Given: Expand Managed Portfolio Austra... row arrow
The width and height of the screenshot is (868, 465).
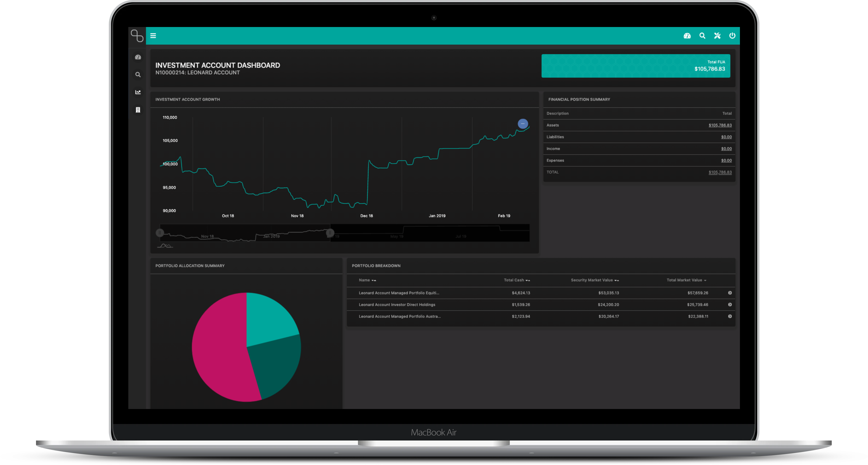Looking at the screenshot, I should pyautogui.click(x=730, y=316).
